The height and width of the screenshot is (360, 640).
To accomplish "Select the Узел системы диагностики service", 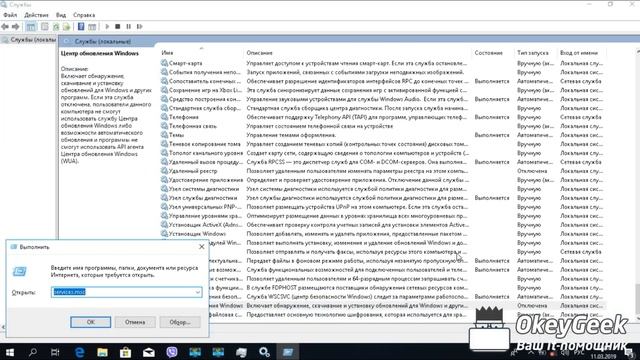I will point(383,189).
